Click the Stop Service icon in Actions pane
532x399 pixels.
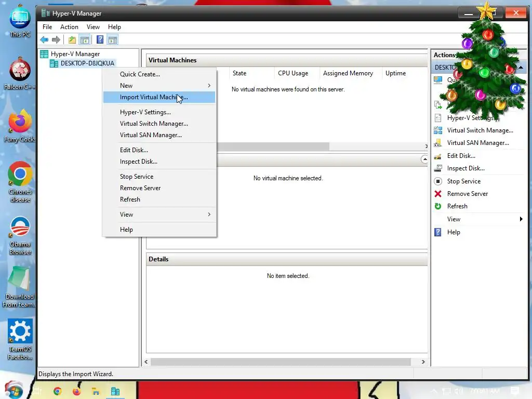(x=438, y=181)
